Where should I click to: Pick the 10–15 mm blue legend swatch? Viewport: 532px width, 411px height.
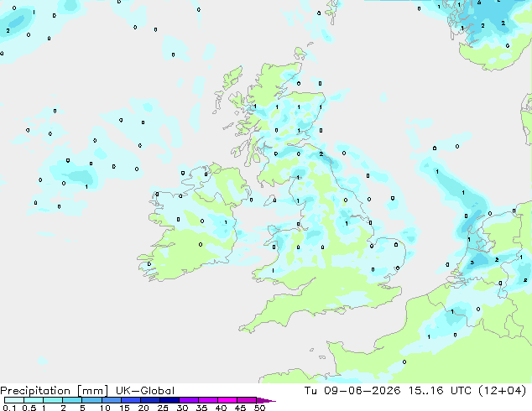(112, 400)
